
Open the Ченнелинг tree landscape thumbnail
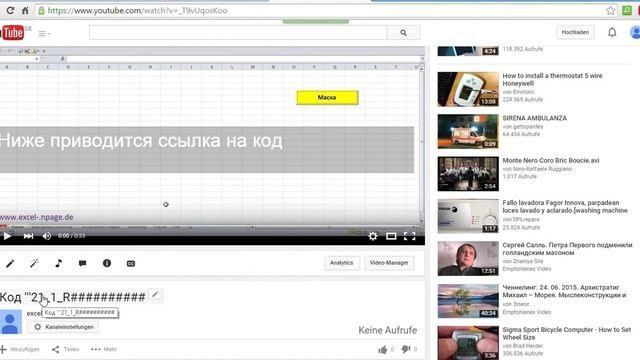coord(468,301)
